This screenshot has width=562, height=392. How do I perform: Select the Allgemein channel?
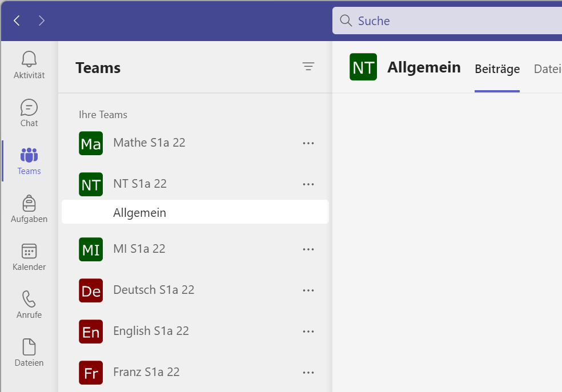tap(140, 213)
